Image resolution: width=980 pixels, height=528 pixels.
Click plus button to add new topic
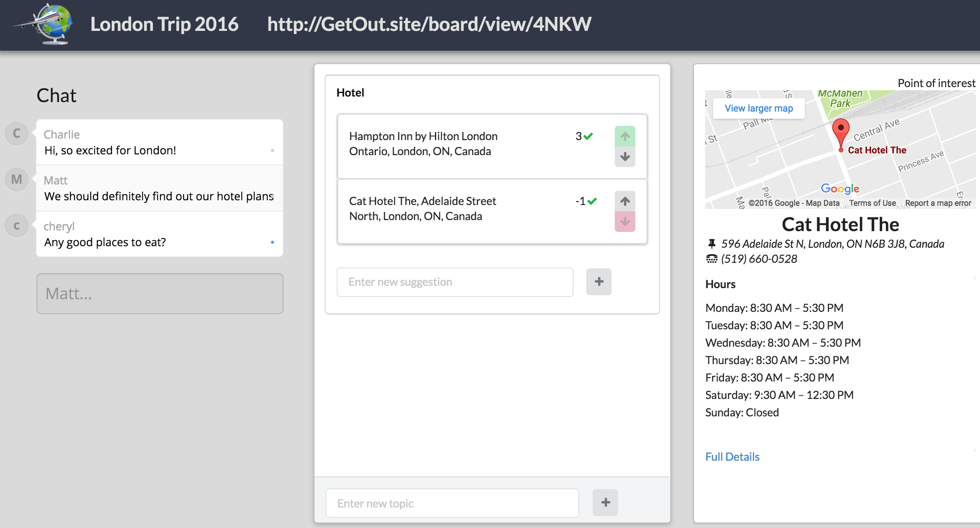tap(605, 503)
